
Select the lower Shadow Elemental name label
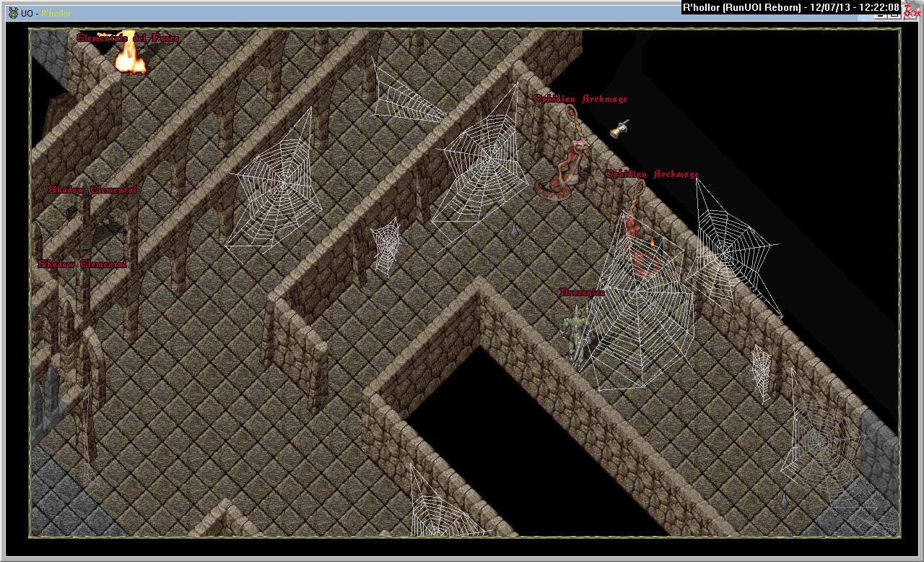(82, 264)
